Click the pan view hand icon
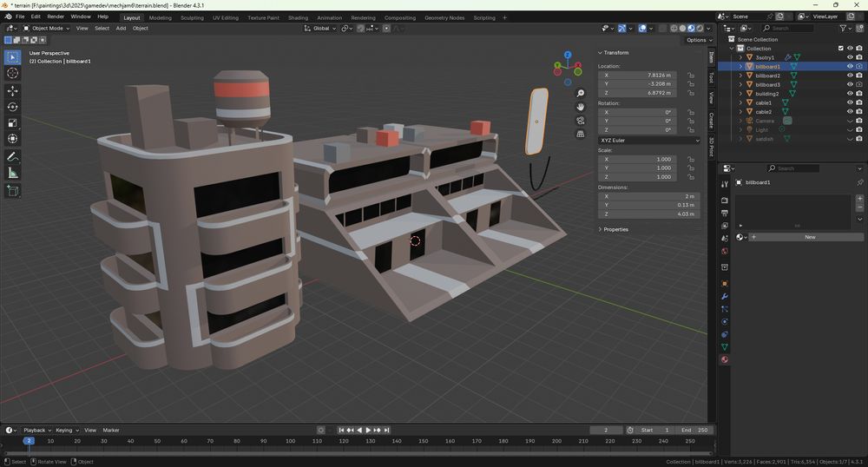This screenshot has width=868, height=467. 580,107
